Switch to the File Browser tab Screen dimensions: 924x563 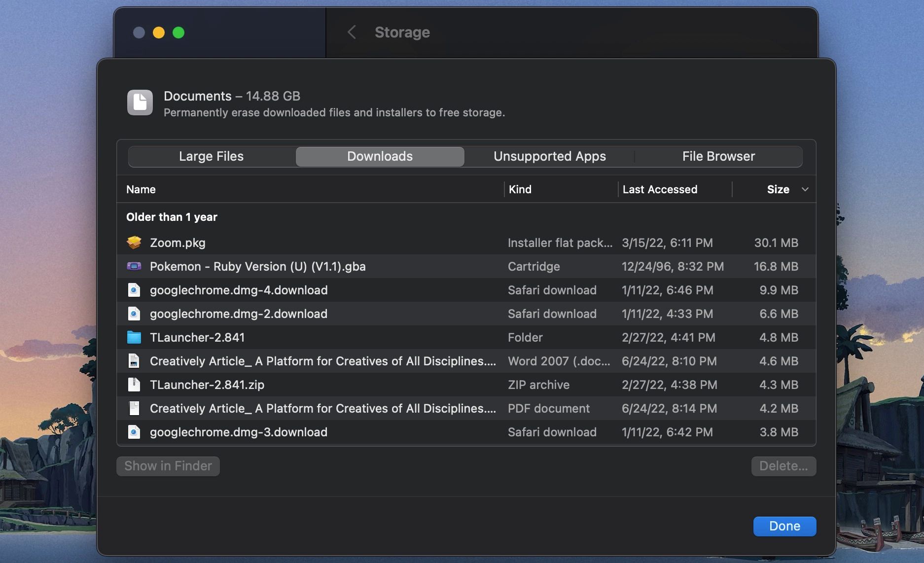click(718, 156)
